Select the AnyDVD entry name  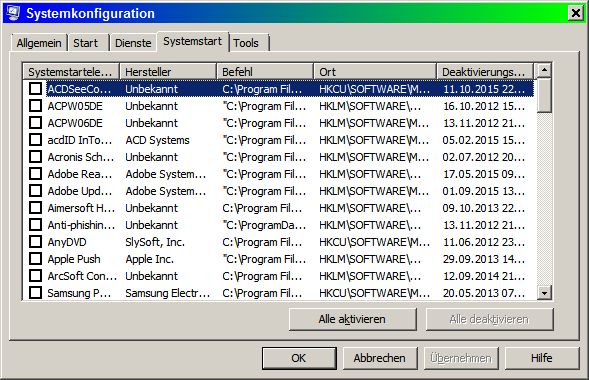coord(67,242)
